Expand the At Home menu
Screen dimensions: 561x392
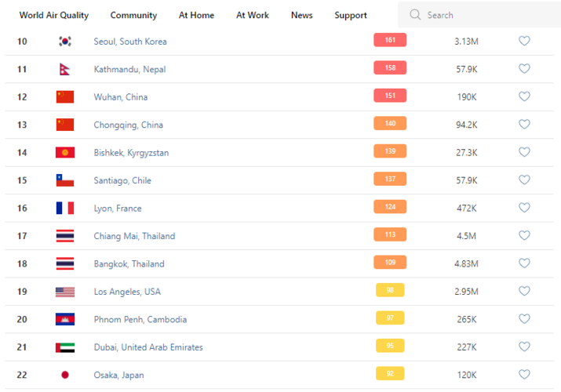tap(196, 15)
